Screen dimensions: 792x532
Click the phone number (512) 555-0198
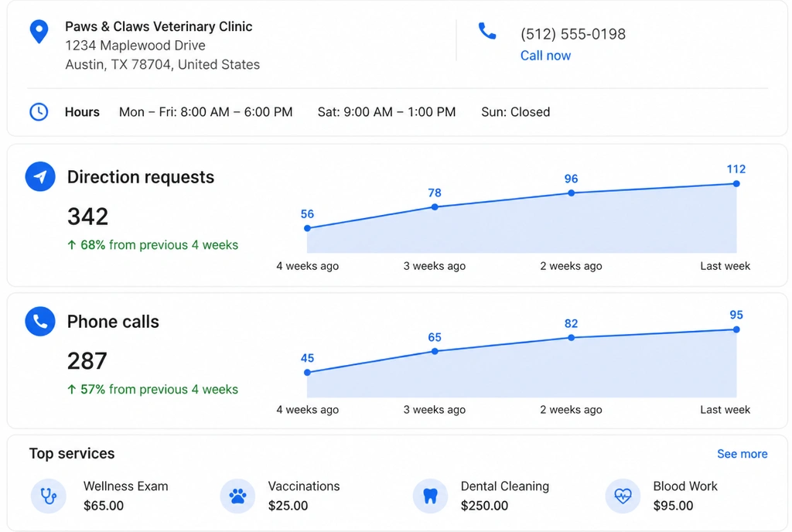coord(573,34)
